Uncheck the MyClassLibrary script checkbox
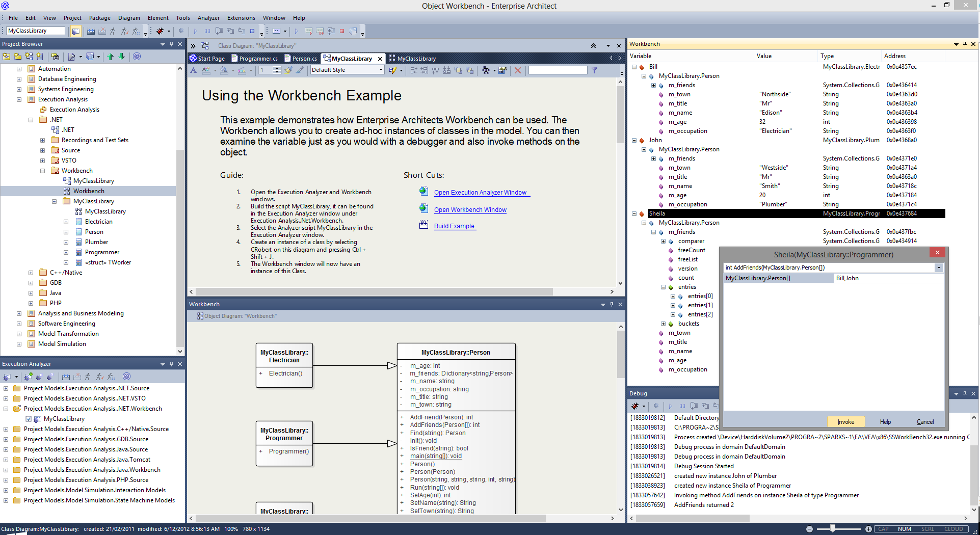980x535 pixels. coord(29,419)
